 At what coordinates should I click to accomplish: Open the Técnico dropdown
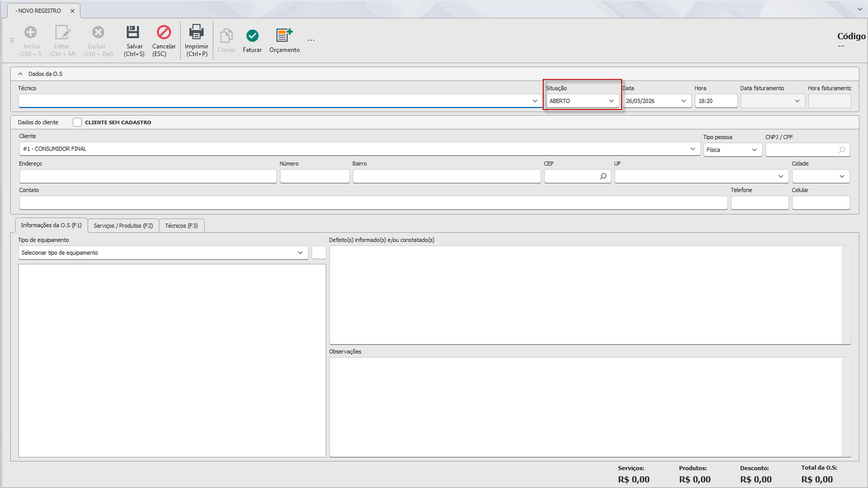535,101
